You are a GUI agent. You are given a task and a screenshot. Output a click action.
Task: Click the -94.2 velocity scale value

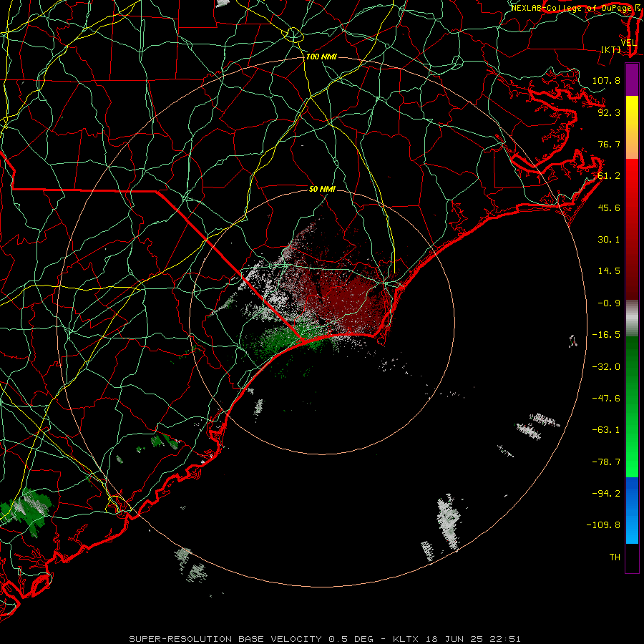606,494
